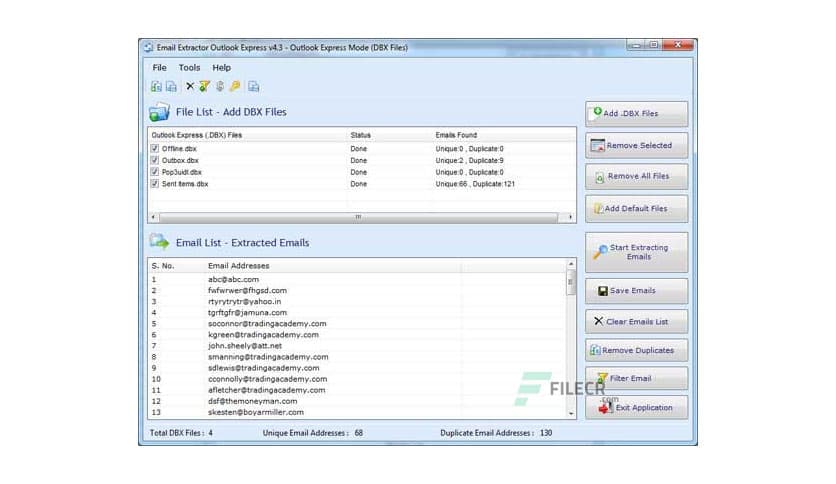This screenshot has width=836, height=484.
Task: Click the Add Default Files button
Action: (x=637, y=209)
